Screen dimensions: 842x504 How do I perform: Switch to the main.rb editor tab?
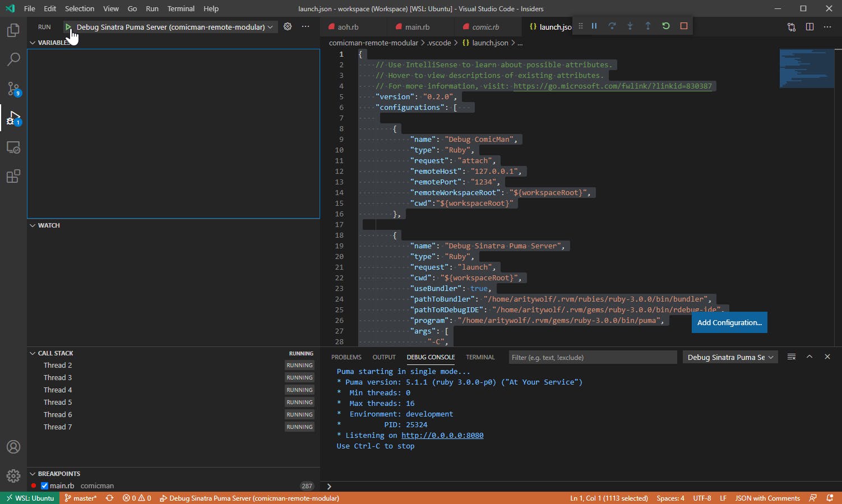[417, 27]
